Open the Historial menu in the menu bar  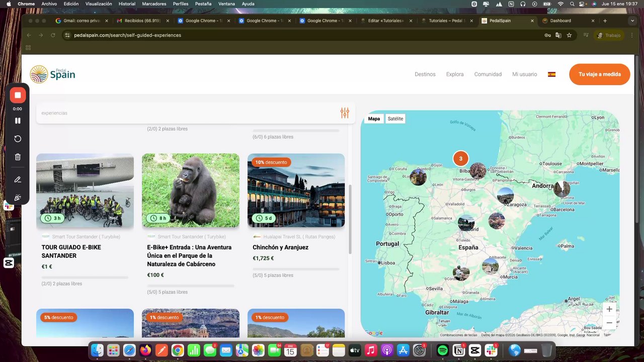point(127,4)
